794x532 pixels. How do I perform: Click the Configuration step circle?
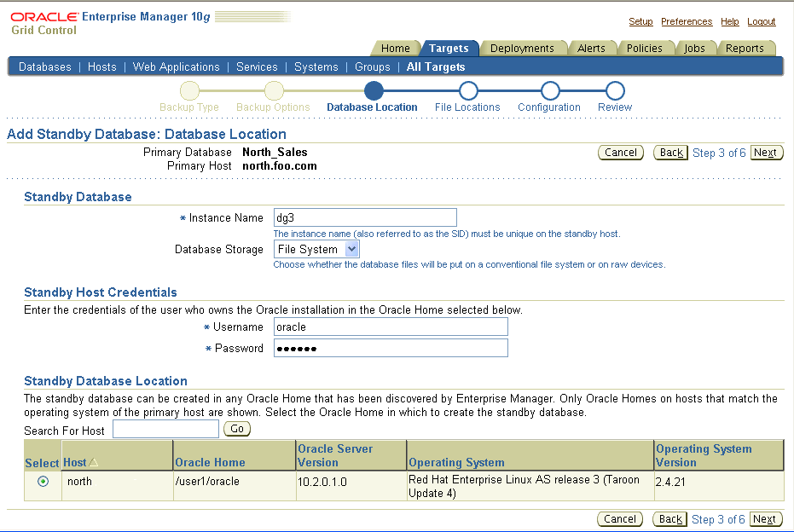pos(550,90)
